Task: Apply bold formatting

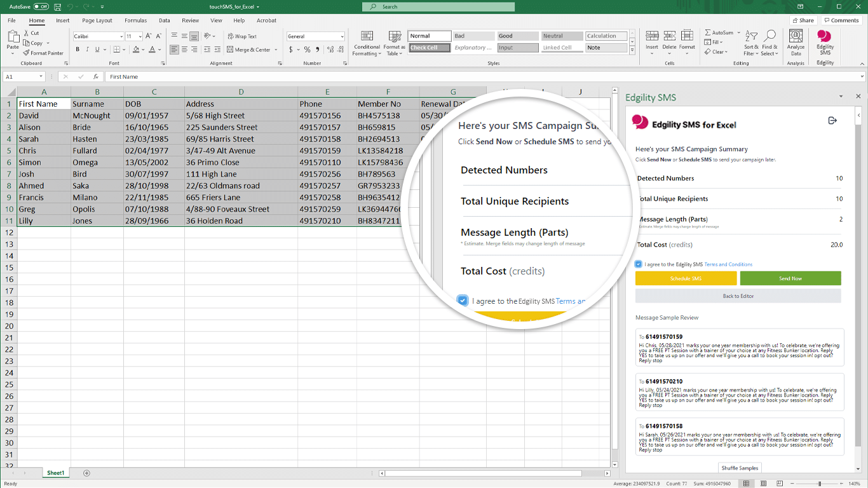Action: pos(78,50)
